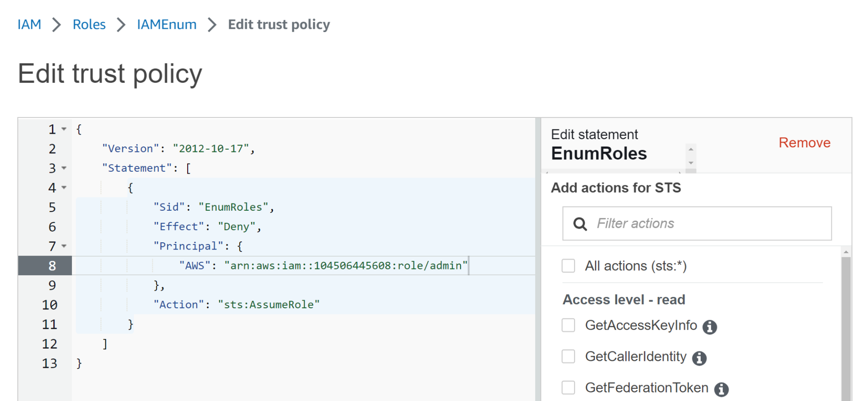
Task: Collapse the Principal block on line 7
Action: (x=64, y=246)
